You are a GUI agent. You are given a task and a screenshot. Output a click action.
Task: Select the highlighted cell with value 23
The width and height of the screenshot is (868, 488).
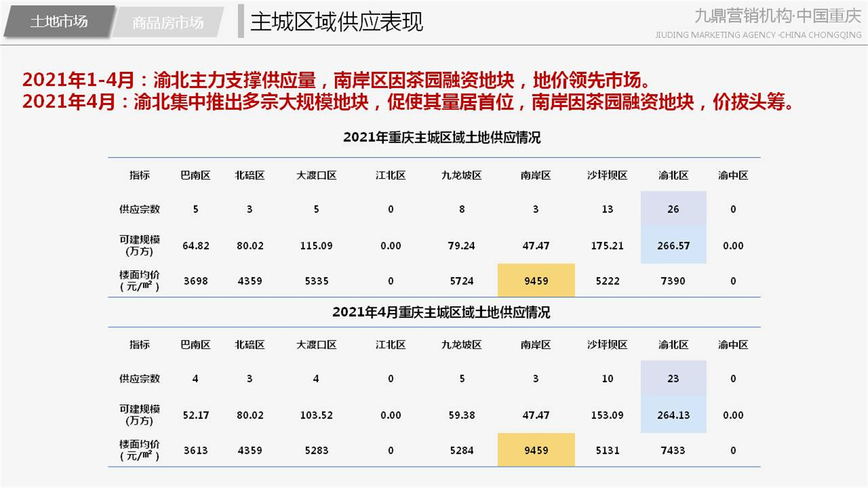(673, 379)
